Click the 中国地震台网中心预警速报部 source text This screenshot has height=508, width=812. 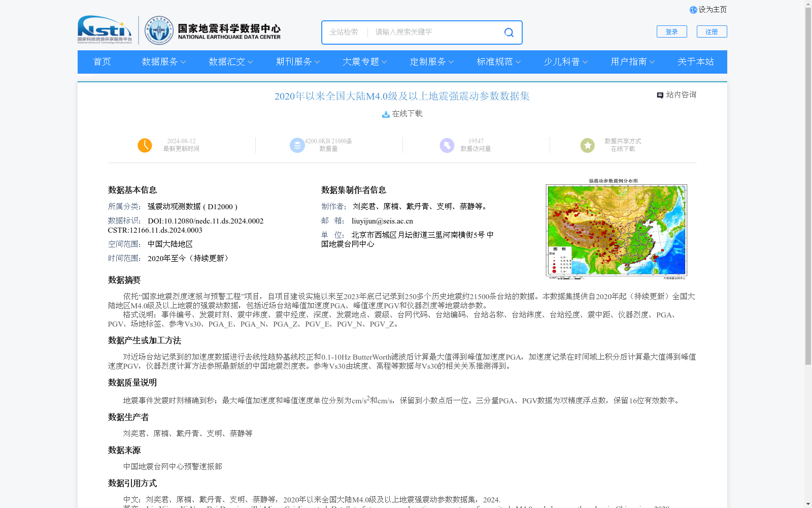(173, 467)
